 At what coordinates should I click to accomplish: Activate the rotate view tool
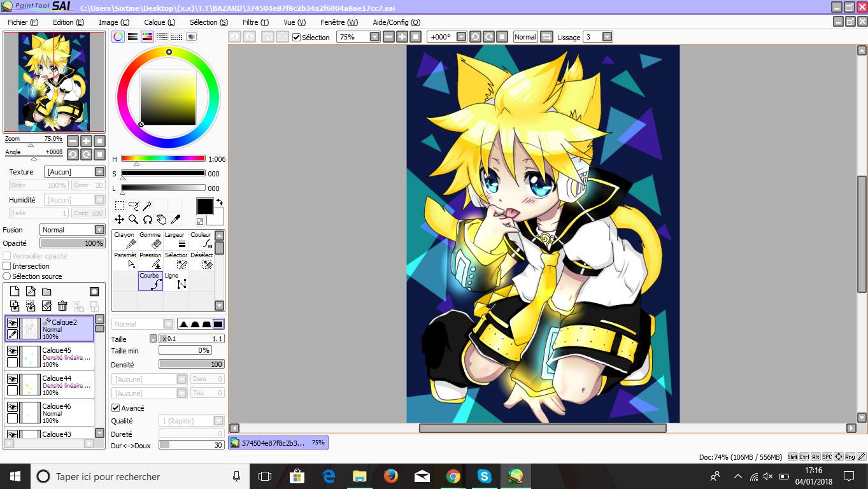147,220
